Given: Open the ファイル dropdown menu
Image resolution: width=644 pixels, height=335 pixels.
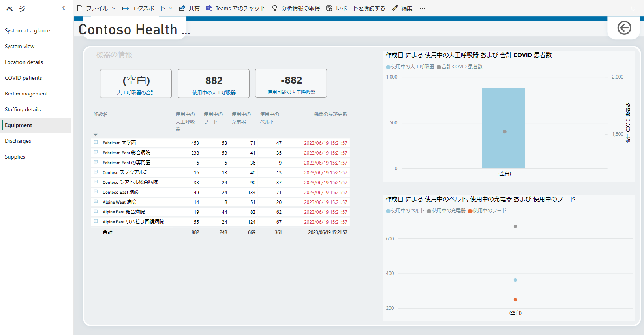Looking at the screenshot, I should pos(96,8).
